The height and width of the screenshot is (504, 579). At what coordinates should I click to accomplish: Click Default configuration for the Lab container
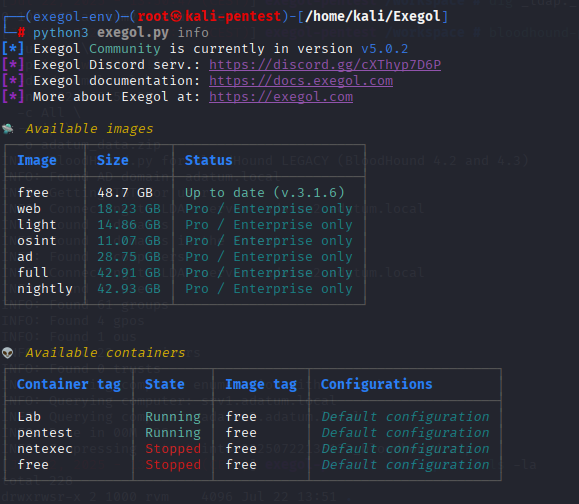pyautogui.click(x=405, y=416)
